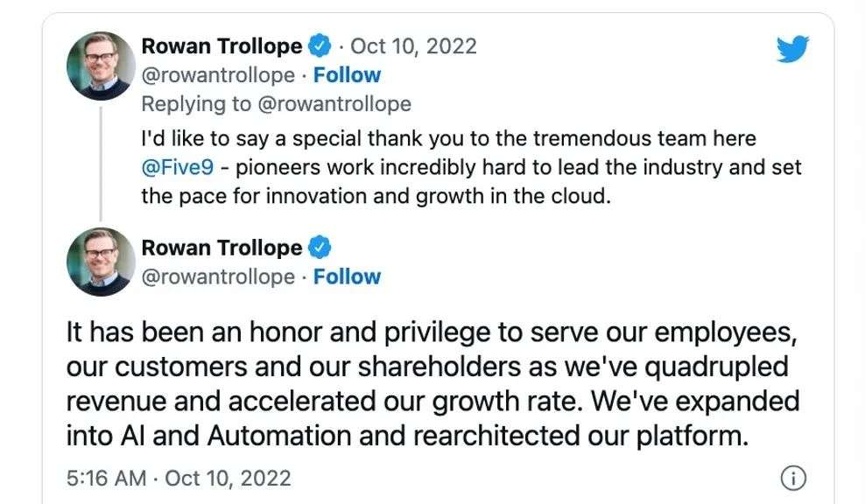This screenshot has width=865, height=504.
Task: Click the reply text thanking the Five9 team
Action: (471, 167)
